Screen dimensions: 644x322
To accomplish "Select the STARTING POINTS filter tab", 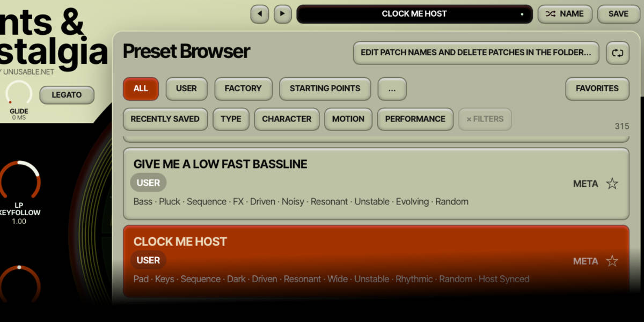I will 325,89.
